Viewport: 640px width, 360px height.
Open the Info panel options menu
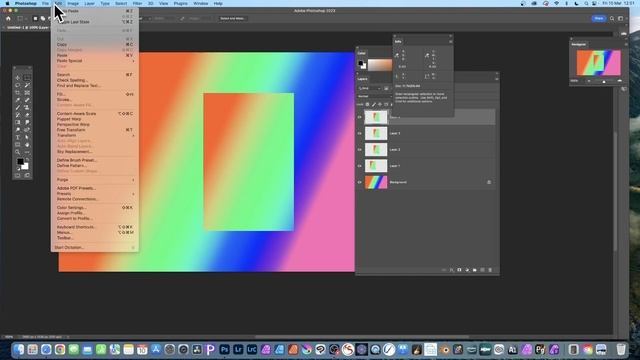[451, 41]
